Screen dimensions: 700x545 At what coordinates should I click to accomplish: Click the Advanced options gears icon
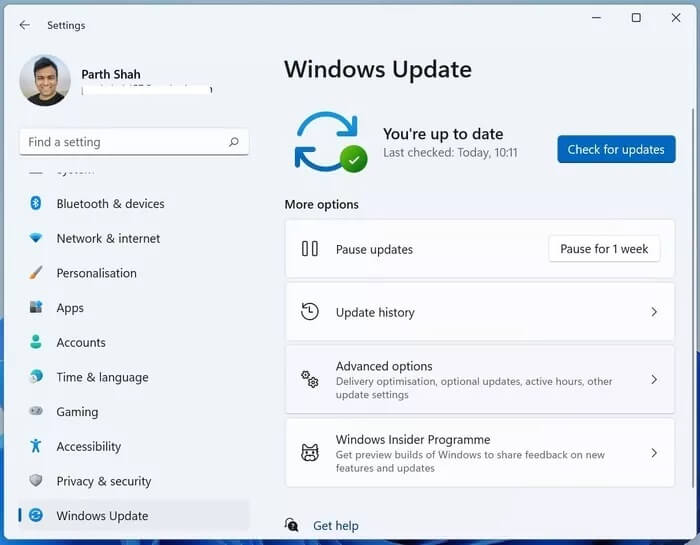[310, 379]
